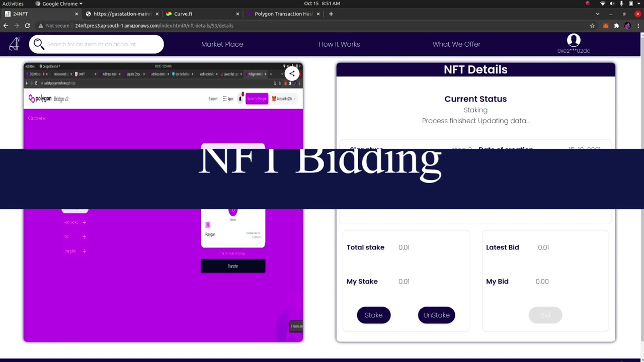
Task: Open the clock and calendar panel
Action: (322, 4)
